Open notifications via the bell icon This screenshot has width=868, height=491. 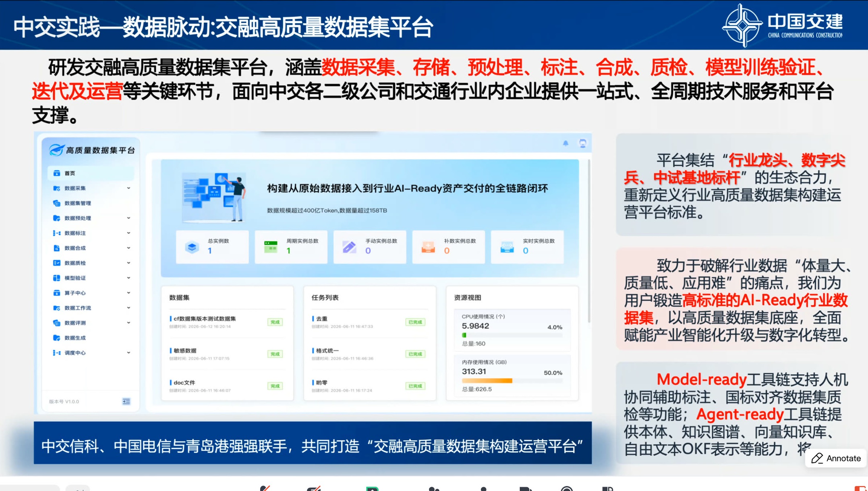tap(565, 143)
